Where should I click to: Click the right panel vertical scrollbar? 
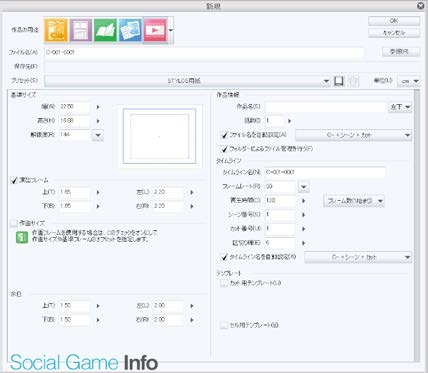(x=417, y=226)
